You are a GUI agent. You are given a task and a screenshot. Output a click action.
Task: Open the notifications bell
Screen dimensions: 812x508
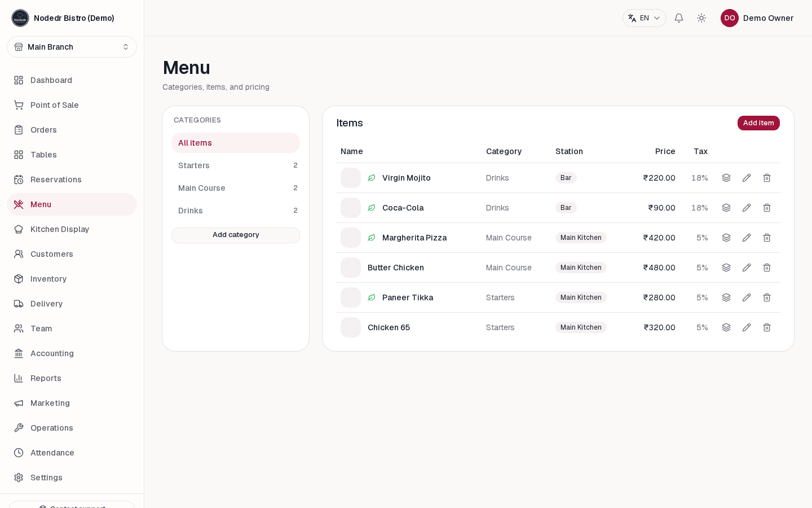tap(679, 18)
